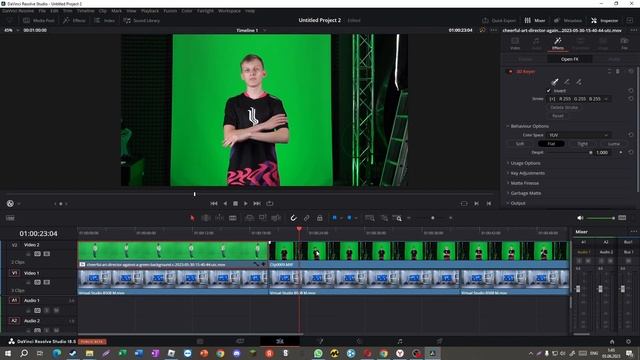Open the File menu
This screenshot has height=360, width=640.
pos(42,11)
